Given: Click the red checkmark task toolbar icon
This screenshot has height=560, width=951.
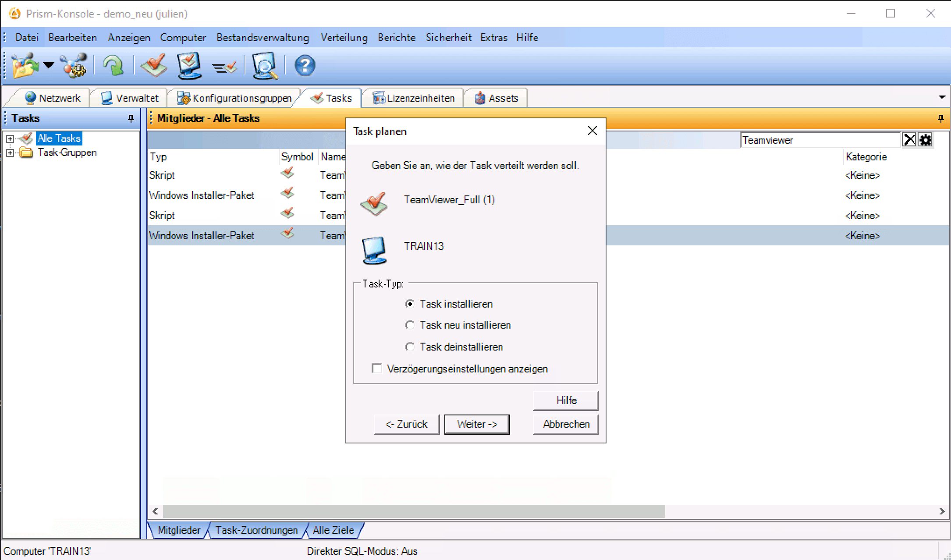Looking at the screenshot, I should (x=154, y=66).
